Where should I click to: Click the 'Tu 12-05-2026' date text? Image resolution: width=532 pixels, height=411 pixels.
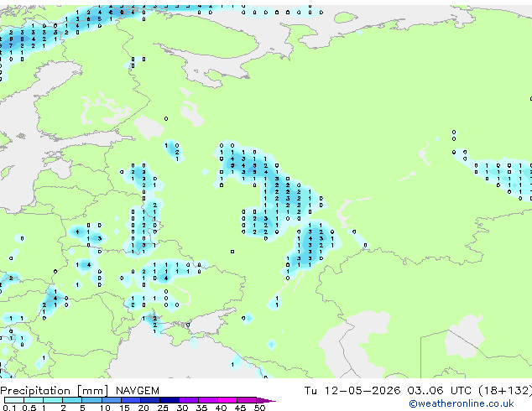[352, 391]
